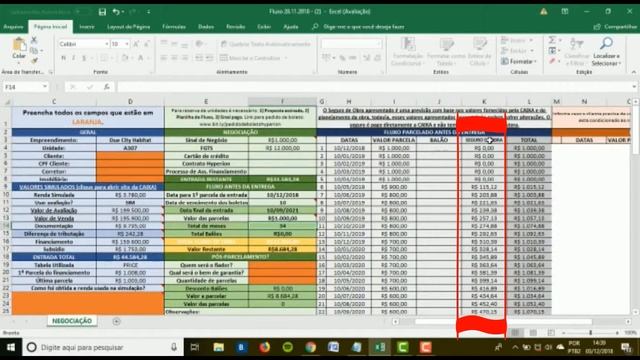640x360 pixels.
Task: Open the Chrome taskbar icon
Action: [x=311, y=347]
